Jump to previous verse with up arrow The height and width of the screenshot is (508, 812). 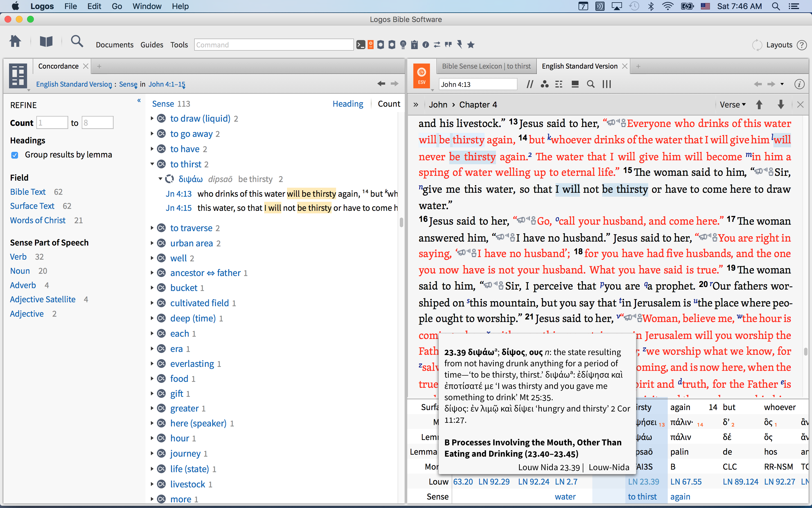pyautogui.click(x=759, y=104)
